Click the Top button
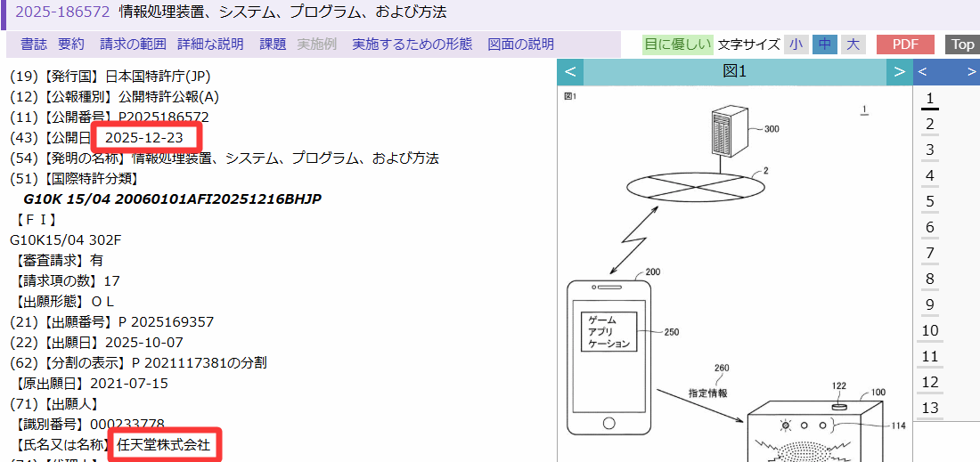This screenshot has width=980, height=462. [x=963, y=44]
